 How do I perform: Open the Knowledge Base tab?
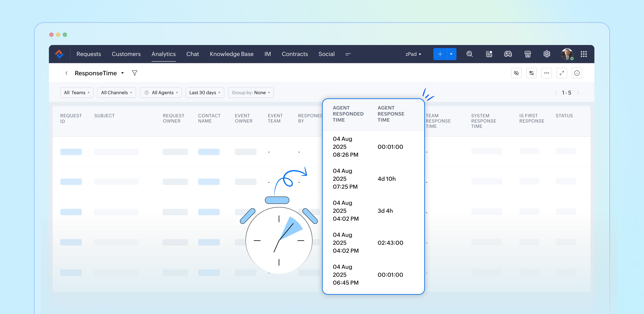pos(231,54)
